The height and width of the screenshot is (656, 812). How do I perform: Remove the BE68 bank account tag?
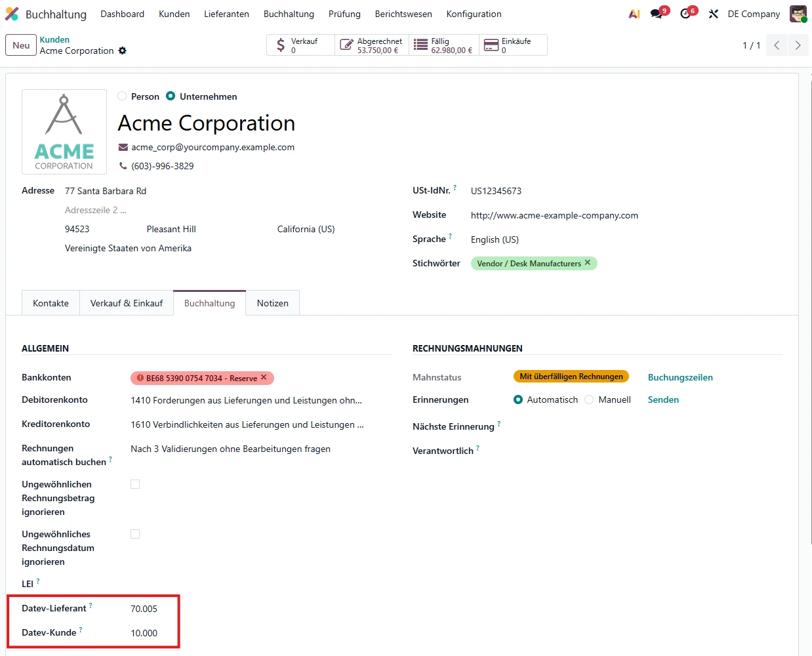(264, 377)
